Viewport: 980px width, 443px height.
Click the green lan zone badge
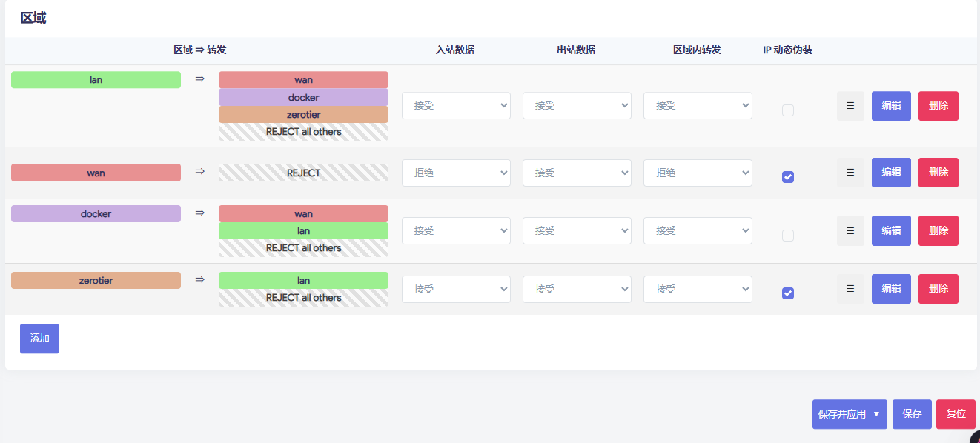pos(96,79)
